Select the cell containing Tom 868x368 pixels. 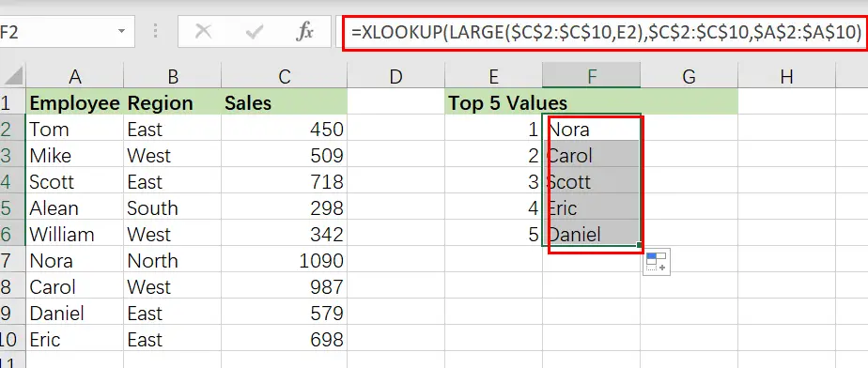tap(75, 129)
